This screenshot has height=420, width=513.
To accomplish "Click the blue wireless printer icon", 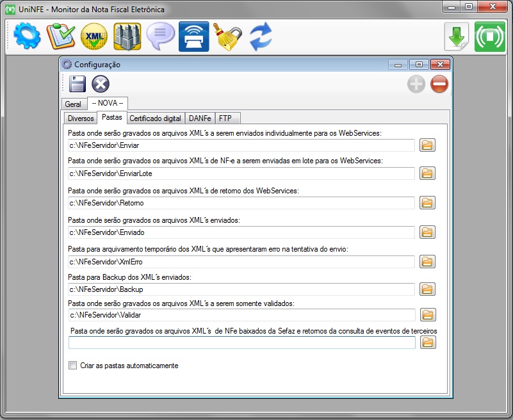I will pos(193,36).
